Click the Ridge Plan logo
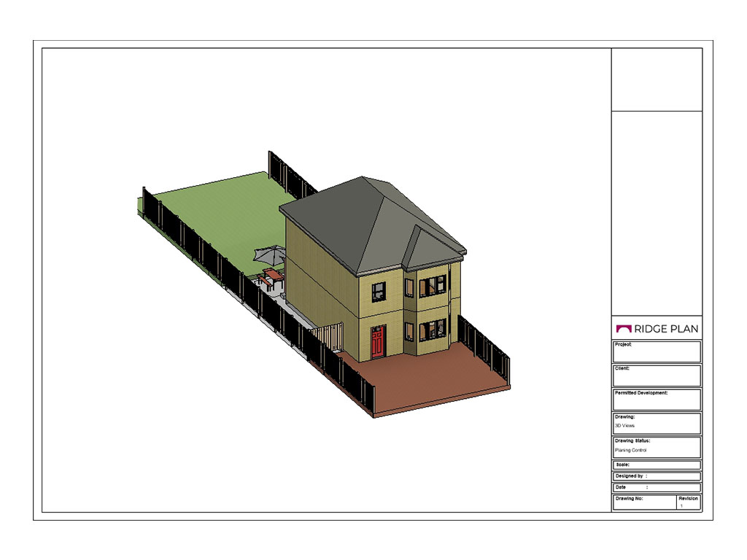The width and height of the screenshot is (747, 560). (657, 328)
